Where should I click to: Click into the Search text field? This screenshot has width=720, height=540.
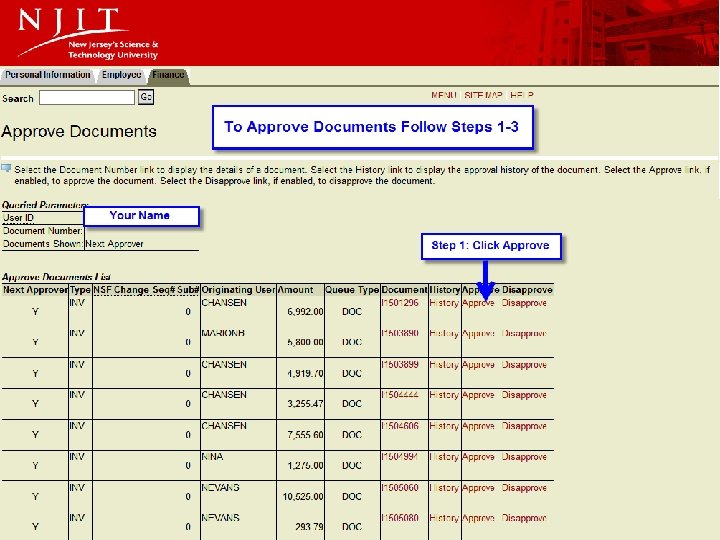pyautogui.click(x=87, y=97)
